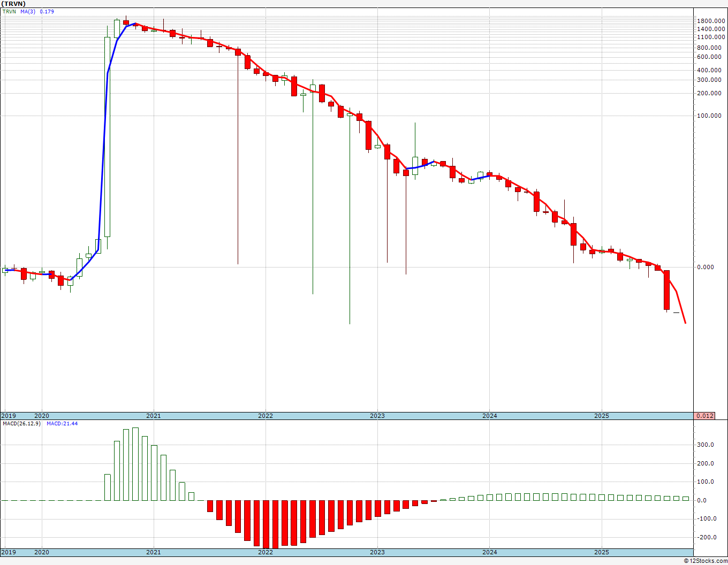Click the 300.0 MACD axis label
Viewport: 728px width, 565px height.
click(706, 445)
